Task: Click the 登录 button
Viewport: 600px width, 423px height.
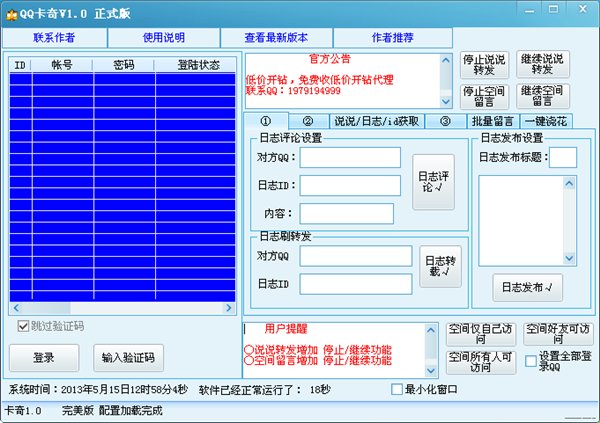Action: pos(44,358)
